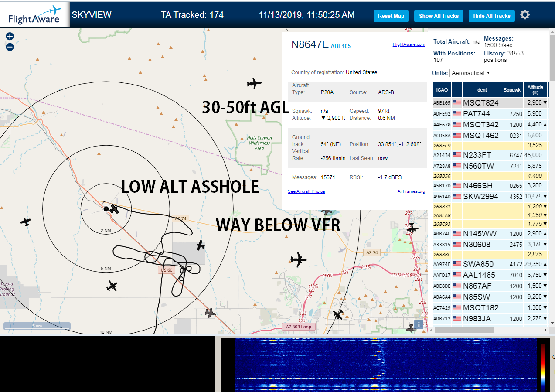Click the SKYVIEW title in header
The width and height of the screenshot is (555, 392).
coord(92,15)
